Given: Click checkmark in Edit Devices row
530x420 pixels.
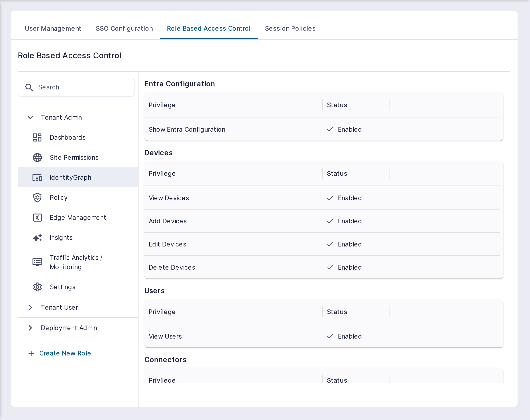Looking at the screenshot, I should (330, 244).
